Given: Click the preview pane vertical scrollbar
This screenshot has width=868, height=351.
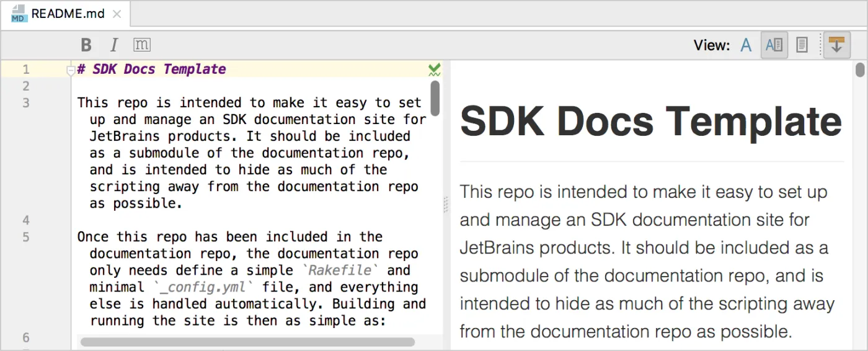Looking at the screenshot, I should point(860,69).
